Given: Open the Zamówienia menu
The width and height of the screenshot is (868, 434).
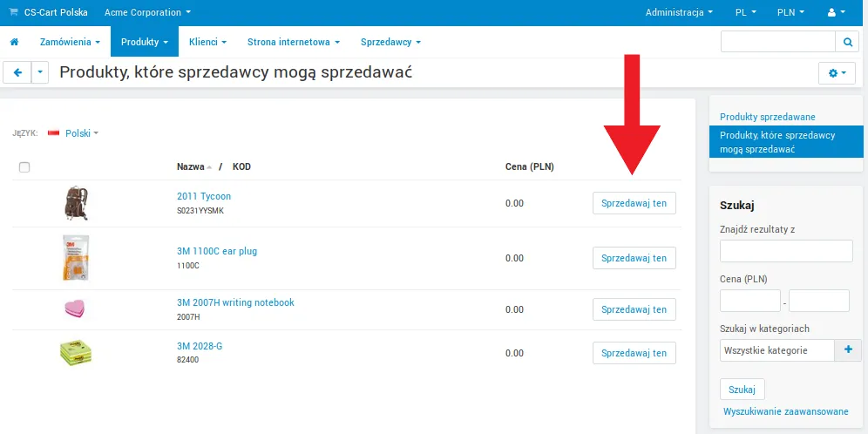Looking at the screenshot, I should (70, 42).
